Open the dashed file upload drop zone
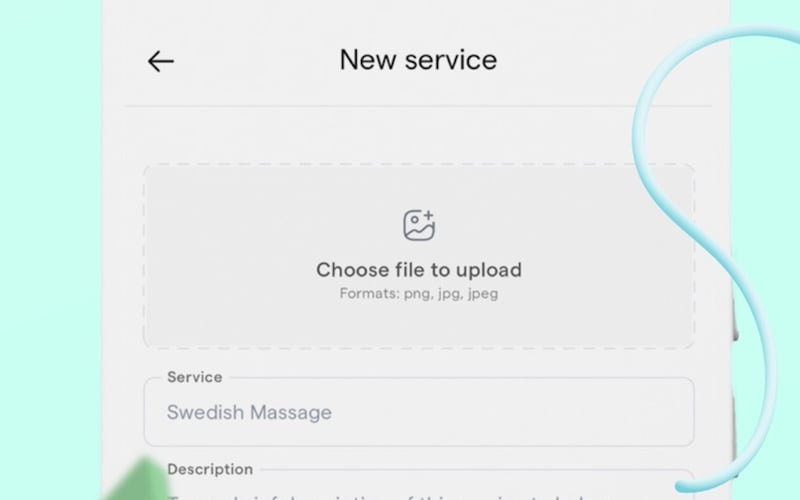The width and height of the screenshot is (800, 500). (x=419, y=256)
